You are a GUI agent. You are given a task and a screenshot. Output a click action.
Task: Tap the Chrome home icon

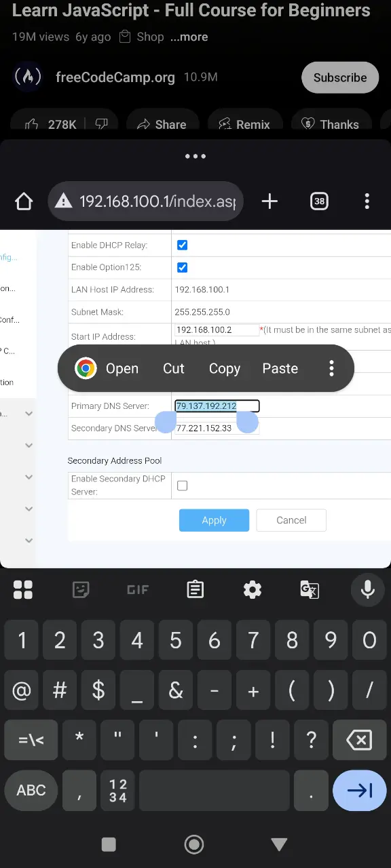24,201
